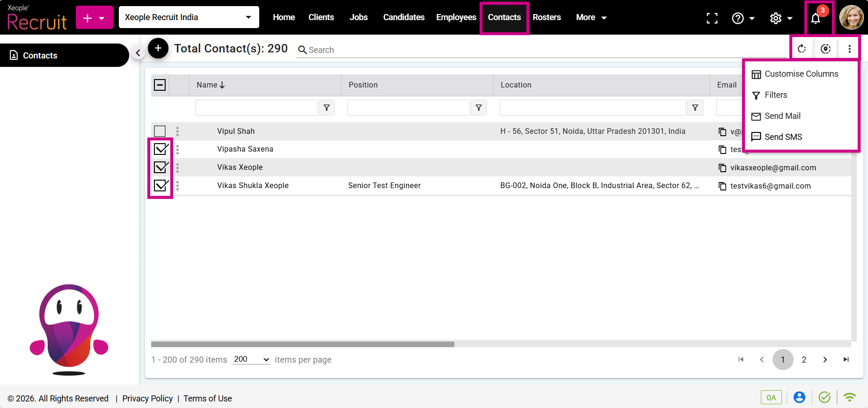Check the Vipul Shah row checkbox

coord(160,131)
